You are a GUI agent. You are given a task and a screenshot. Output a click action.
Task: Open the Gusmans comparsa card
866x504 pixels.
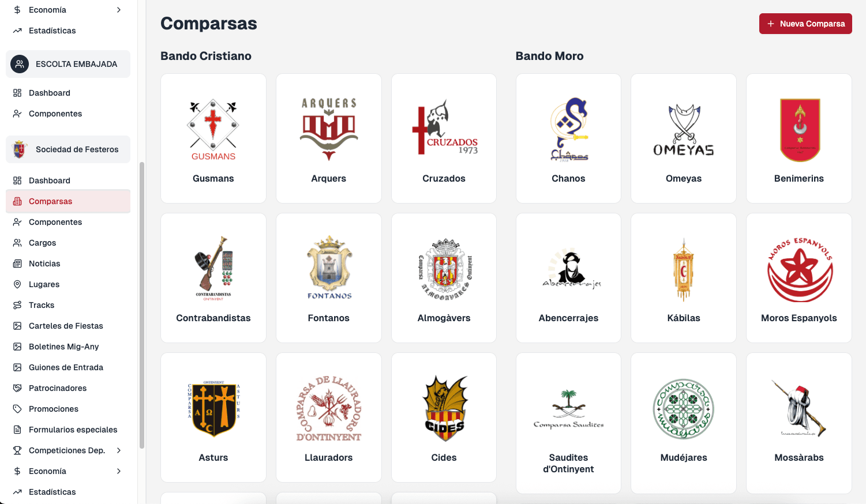point(213,138)
